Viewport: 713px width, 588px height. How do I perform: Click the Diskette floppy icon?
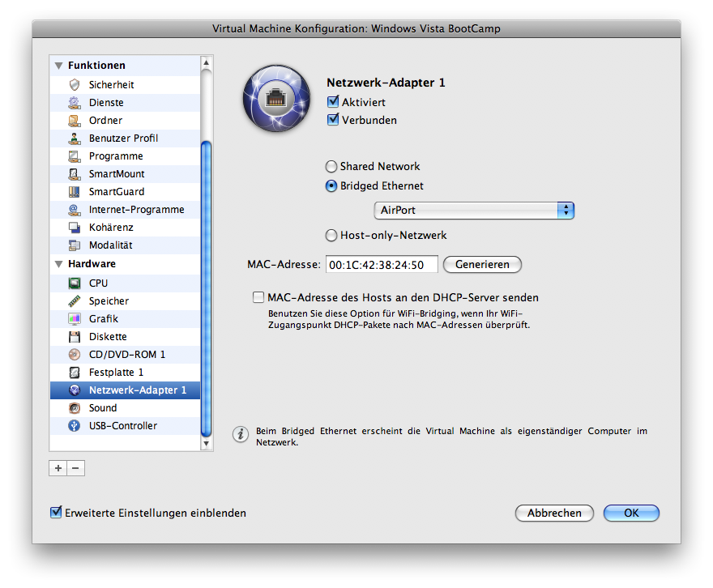coord(74,337)
